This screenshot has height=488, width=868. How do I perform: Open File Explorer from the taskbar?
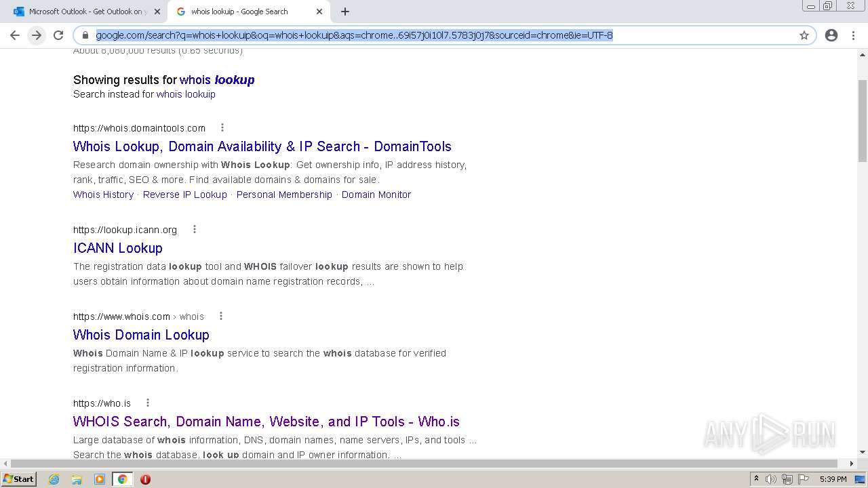click(77, 479)
